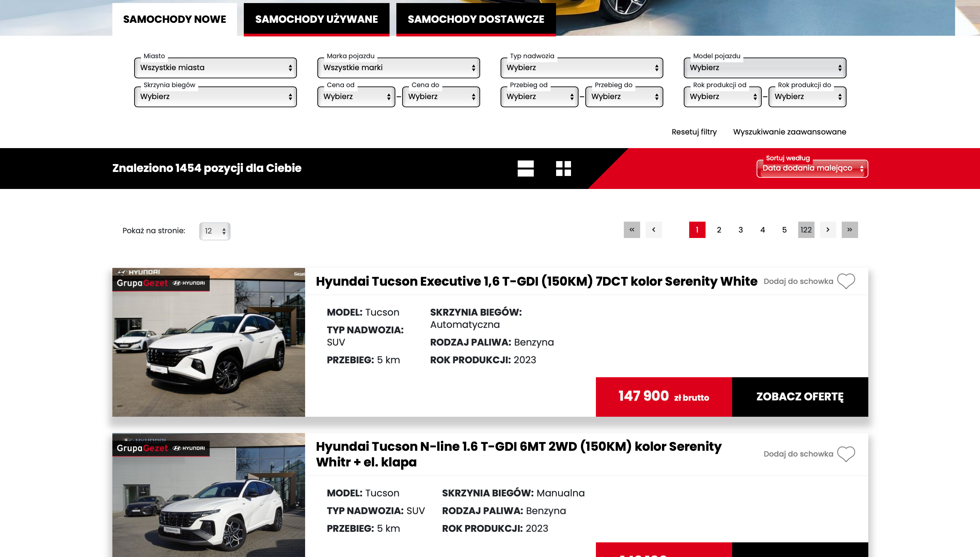Select the Samochody dostawcze tab

476,19
